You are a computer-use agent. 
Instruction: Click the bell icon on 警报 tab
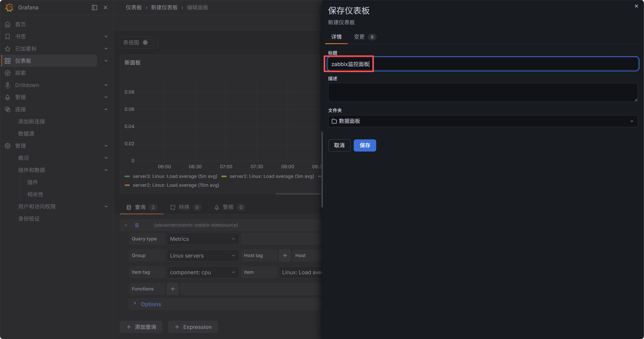tap(217, 207)
